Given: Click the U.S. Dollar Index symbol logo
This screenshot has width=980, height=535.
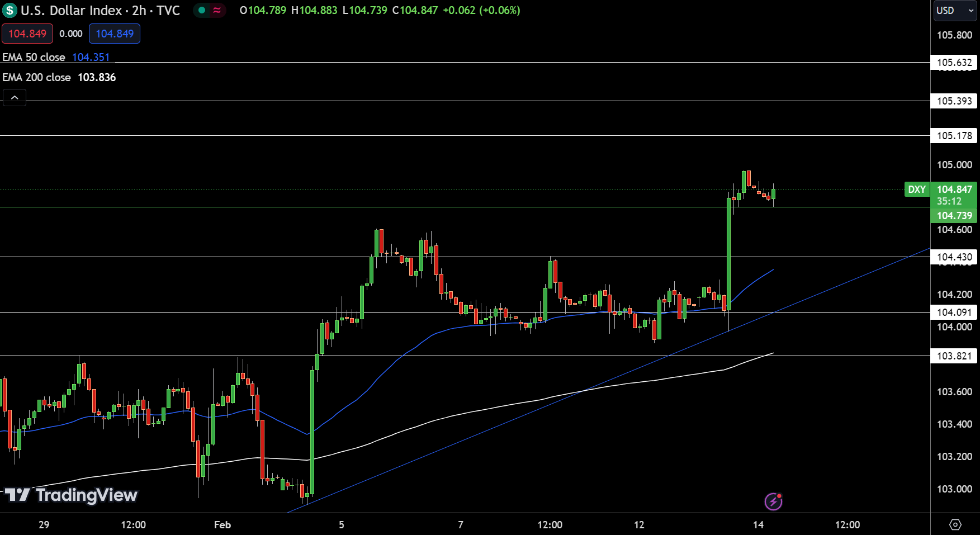Looking at the screenshot, I should (x=10, y=10).
